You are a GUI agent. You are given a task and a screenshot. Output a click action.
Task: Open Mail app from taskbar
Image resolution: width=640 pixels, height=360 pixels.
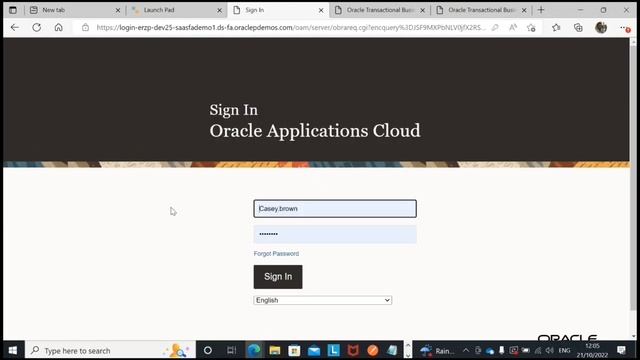(x=314, y=350)
